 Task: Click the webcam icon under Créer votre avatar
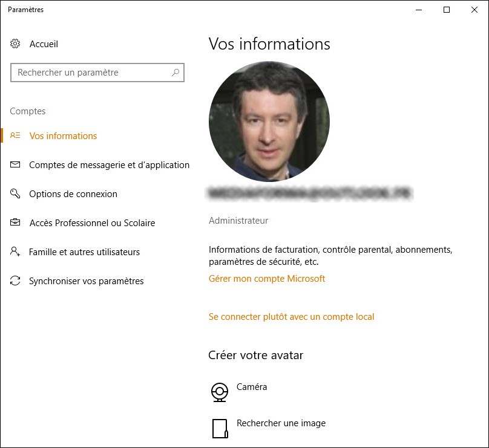[x=220, y=392]
